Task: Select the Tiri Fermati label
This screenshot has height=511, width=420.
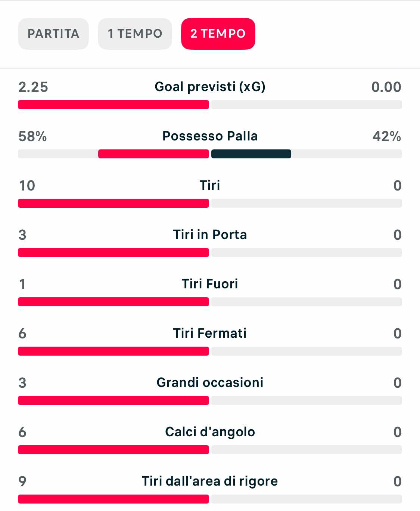Action: point(210,333)
